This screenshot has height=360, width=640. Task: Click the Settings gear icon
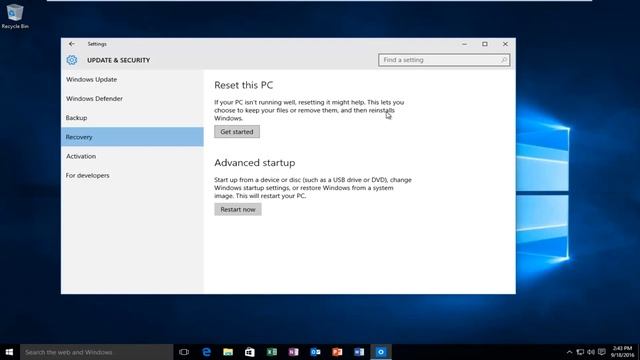(x=71, y=60)
